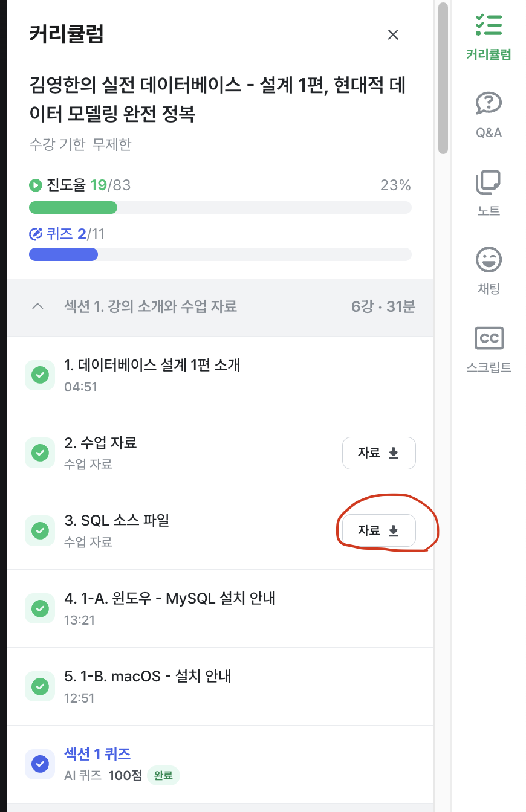Download 자료 for lesson 2 수업 자료
Image resolution: width=526 pixels, height=812 pixels.
coord(378,453)
